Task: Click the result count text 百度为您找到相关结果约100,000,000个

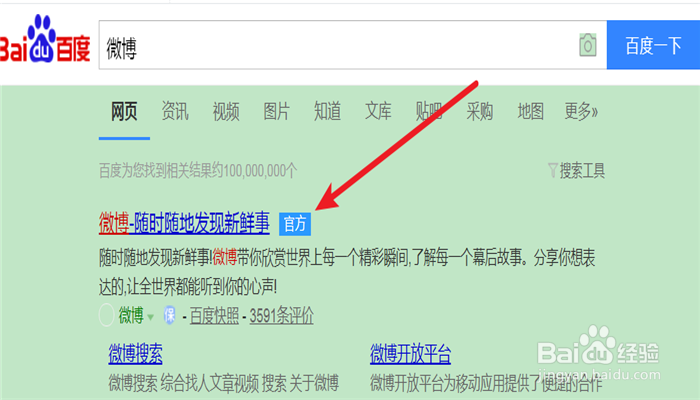Action: pyautogui.click(x=198, y=171)
